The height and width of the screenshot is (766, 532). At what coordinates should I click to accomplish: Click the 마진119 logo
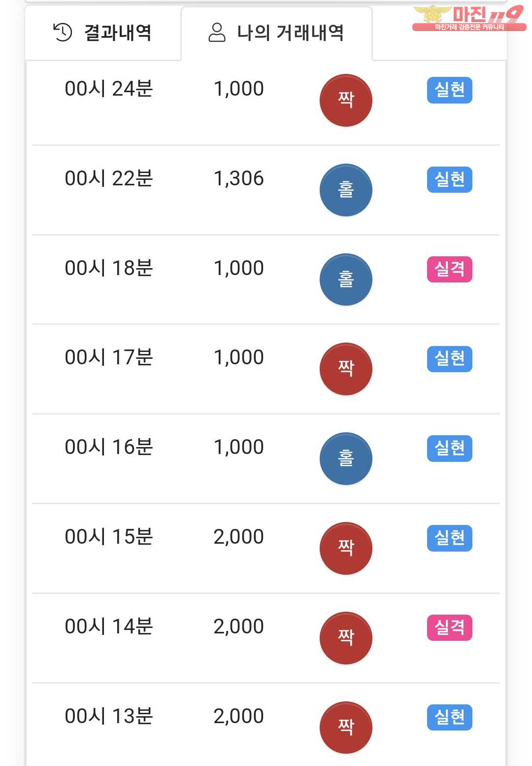(x=468, y=18)
